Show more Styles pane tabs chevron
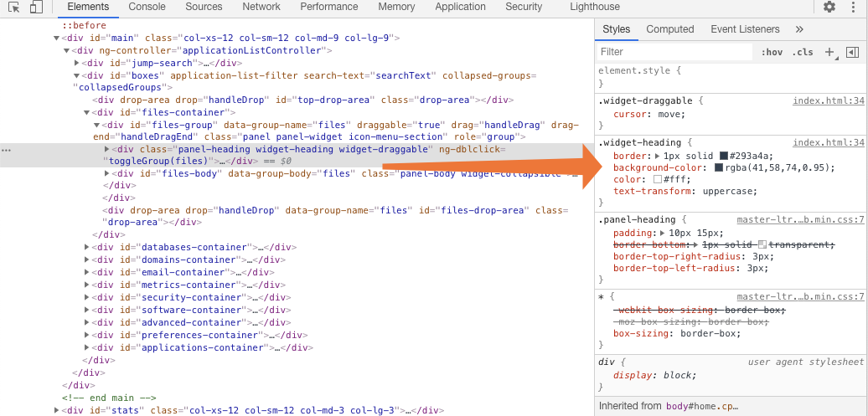Viewport: 868px width, 416px height. [799, 29]
